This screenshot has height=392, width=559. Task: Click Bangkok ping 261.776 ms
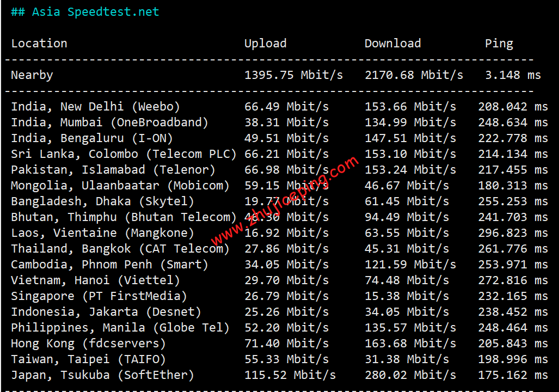click(x=513, y=249)
